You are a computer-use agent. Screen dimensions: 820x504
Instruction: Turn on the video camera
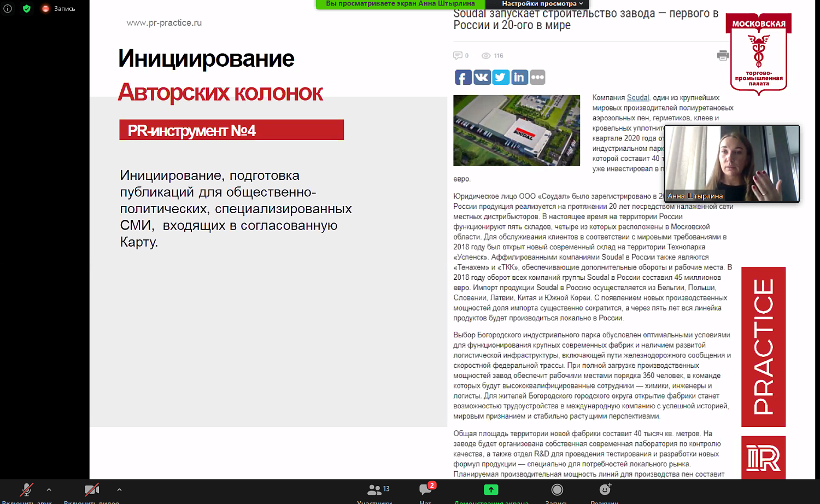tap(91, 490)
